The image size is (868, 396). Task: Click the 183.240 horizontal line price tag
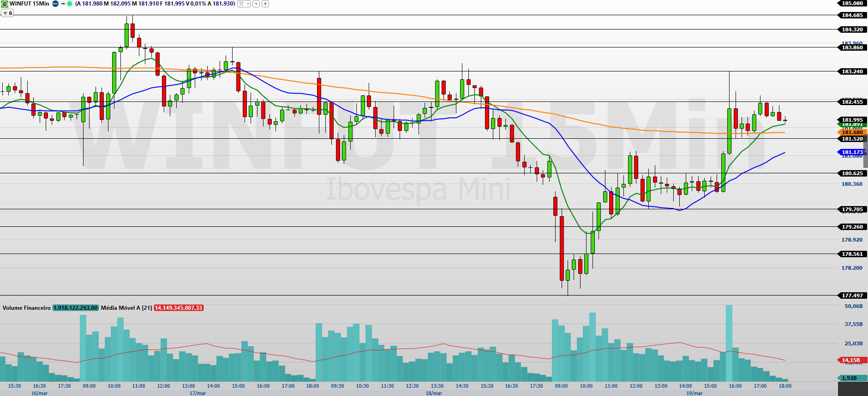pos(851,71)
